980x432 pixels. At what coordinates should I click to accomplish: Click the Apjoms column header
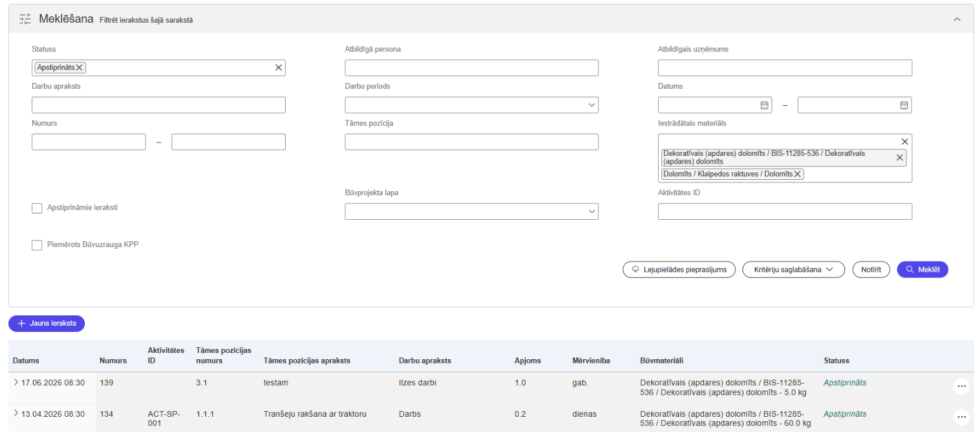[528, 360]
